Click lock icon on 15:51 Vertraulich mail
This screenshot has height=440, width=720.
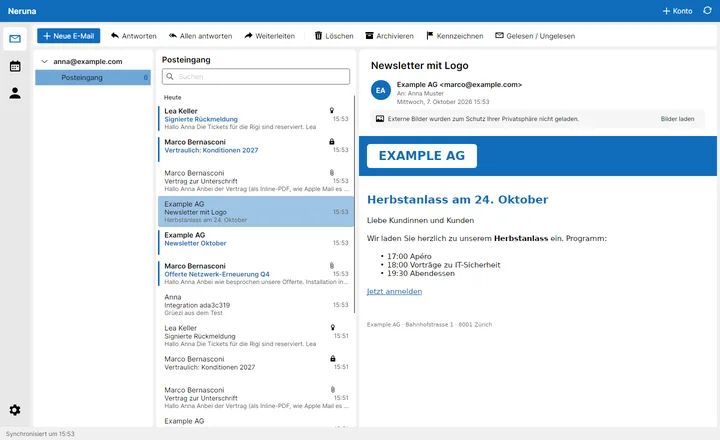coord(332,358)
